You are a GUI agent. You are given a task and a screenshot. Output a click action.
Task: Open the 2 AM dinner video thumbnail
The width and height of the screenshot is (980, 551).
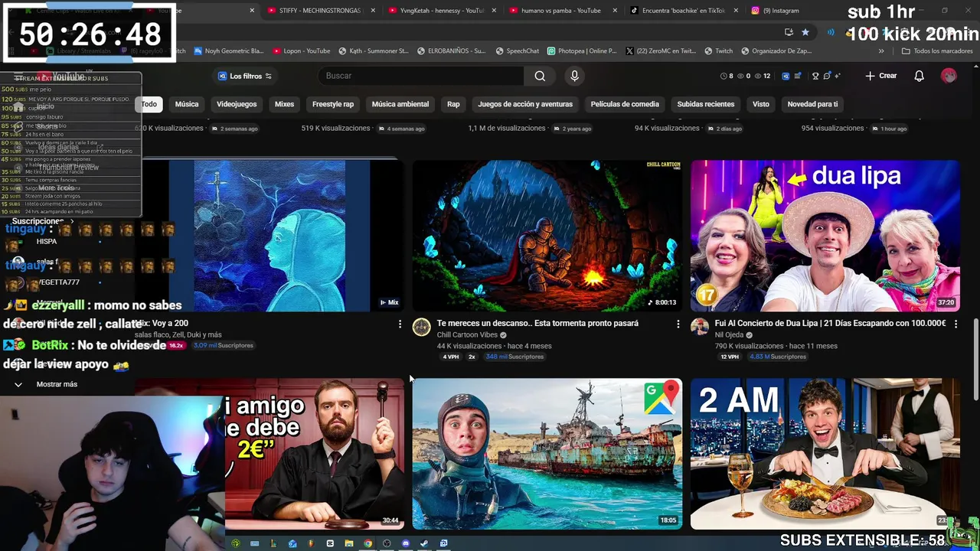click(825, 454)
